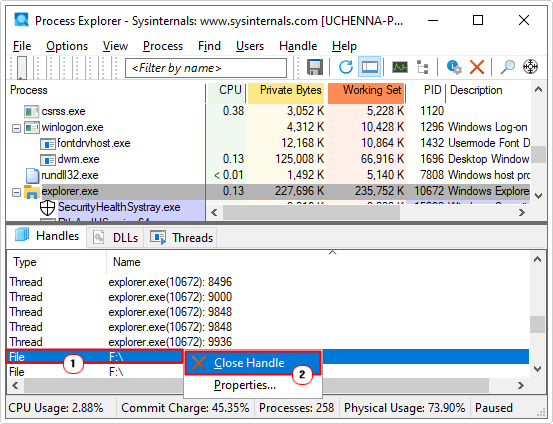
Task: Click the Refresh toolbar icon
Action: 346,67
